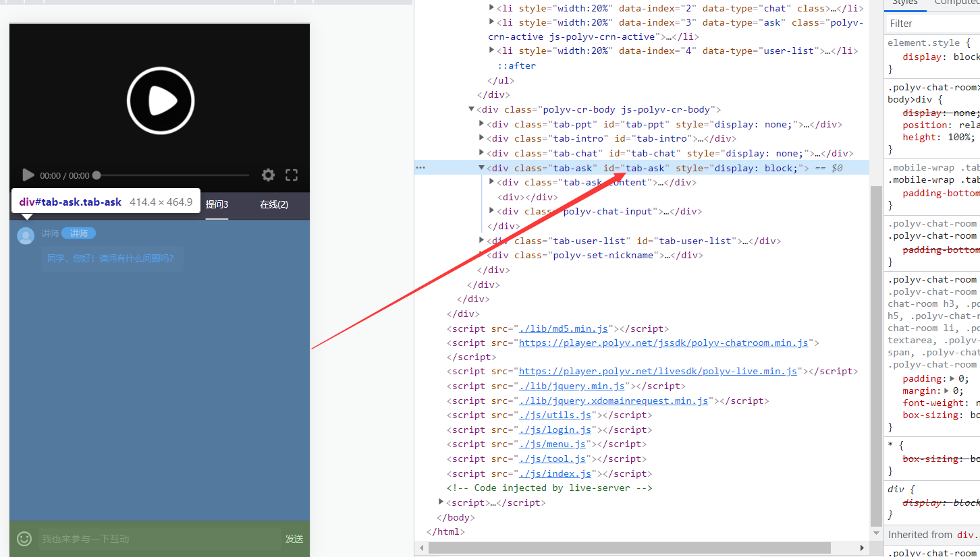Expand the tab-ask-content div node

tap(492, 182)
